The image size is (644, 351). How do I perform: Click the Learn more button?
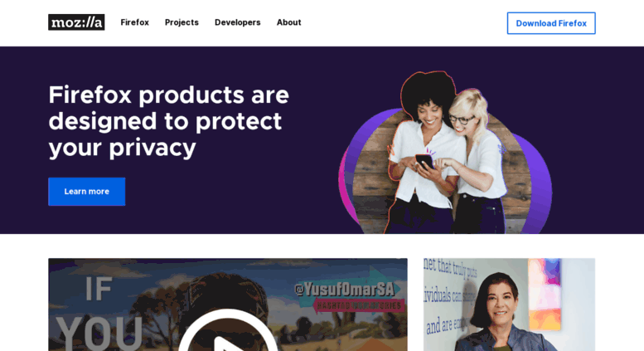click(x=87, y=192)
